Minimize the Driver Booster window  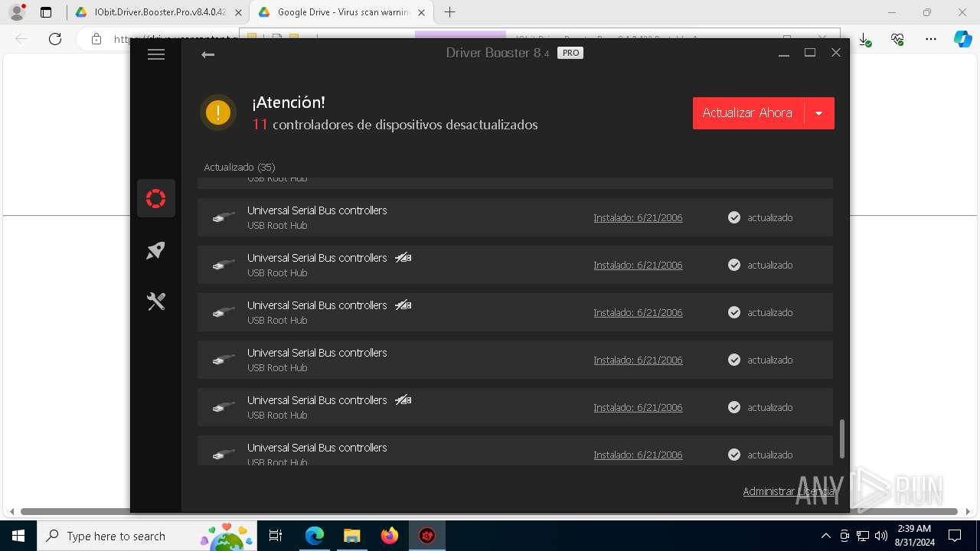point(784,53)
